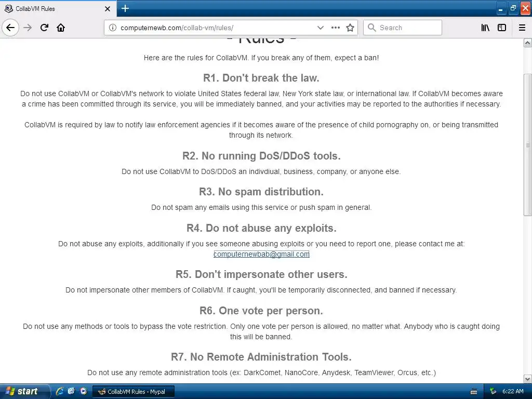Open the Windows start menu
Screen dimensions: 532x399
point(24,391)
